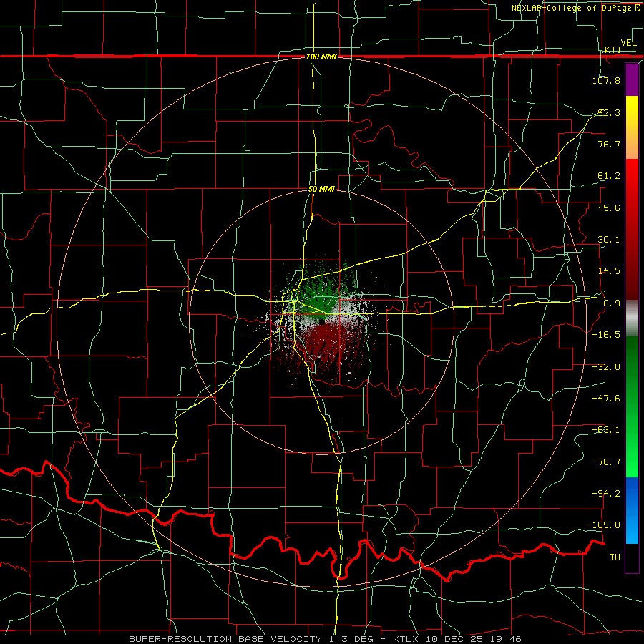The width and height of the screenshot is (644, 644).
Task: Select the -63.1 scale value
Action: pyautogui.click(x=606, y=430)
